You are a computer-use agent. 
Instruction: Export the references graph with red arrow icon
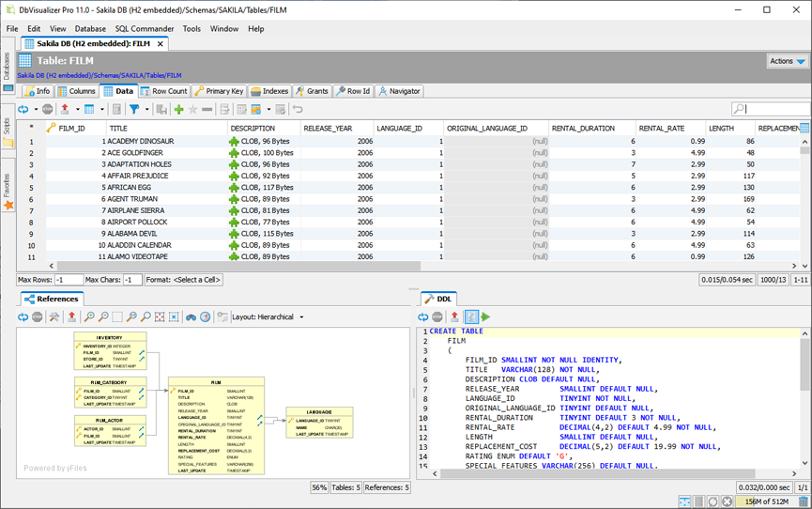(x=71, y=316)
